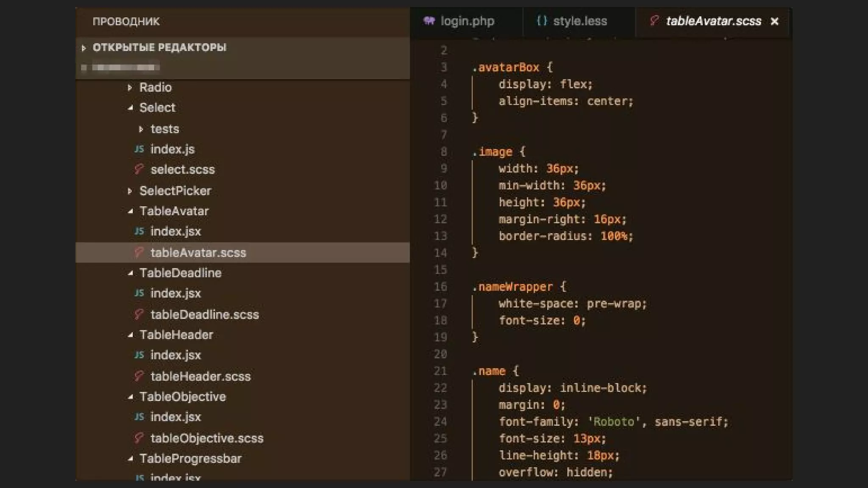Click the Sass icon beside select.scss

point(139,169)
